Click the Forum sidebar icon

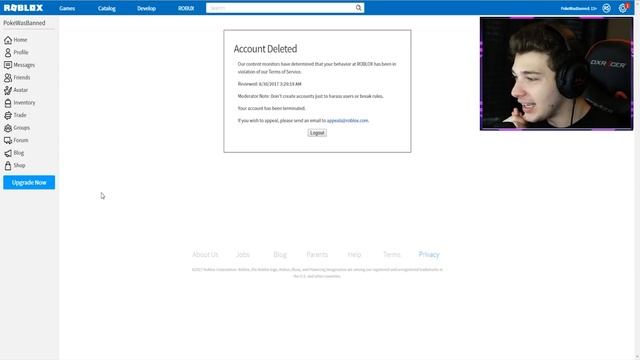[8, 140]
